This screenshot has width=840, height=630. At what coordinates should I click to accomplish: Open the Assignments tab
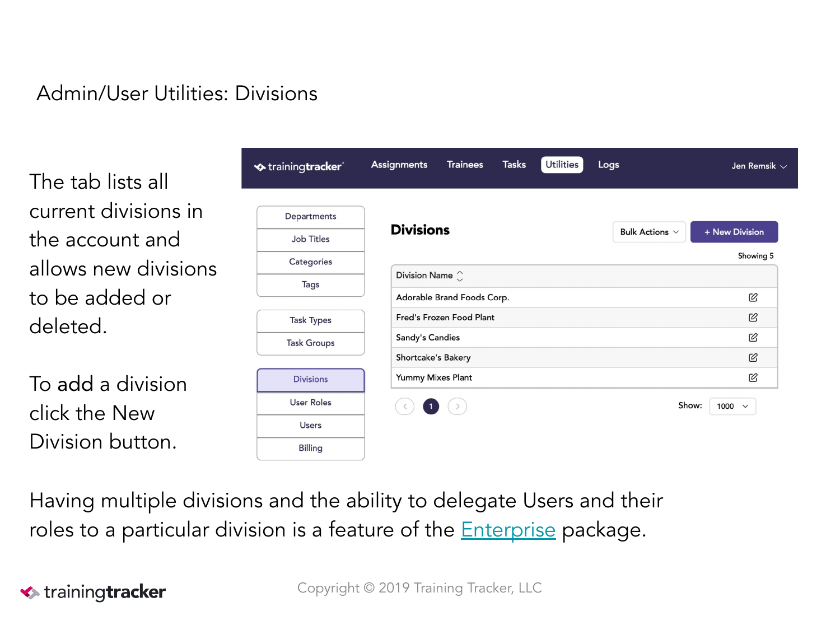[x=399, y=165]
